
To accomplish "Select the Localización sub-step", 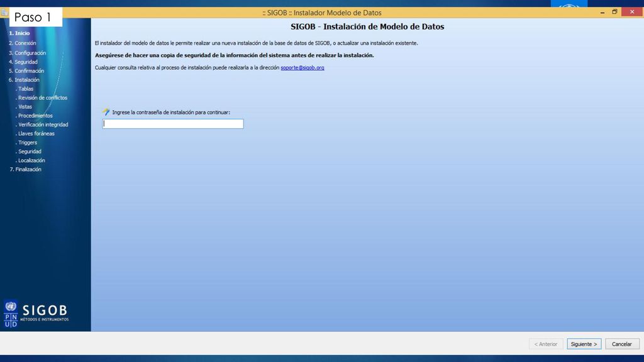I will coord(30,160).
